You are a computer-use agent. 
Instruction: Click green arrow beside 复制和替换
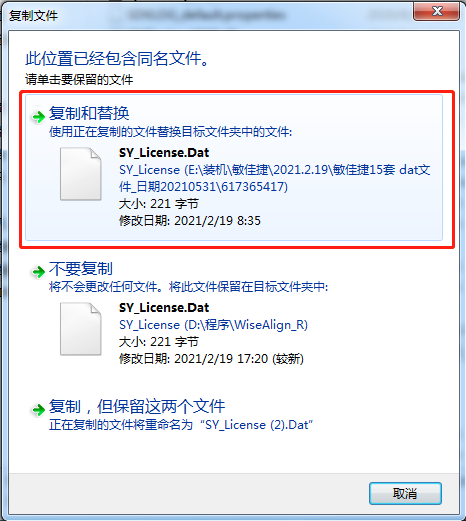click(x=38, y=117)
